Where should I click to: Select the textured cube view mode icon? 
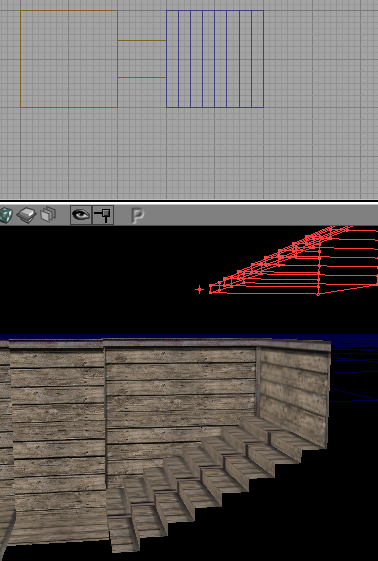5,215
